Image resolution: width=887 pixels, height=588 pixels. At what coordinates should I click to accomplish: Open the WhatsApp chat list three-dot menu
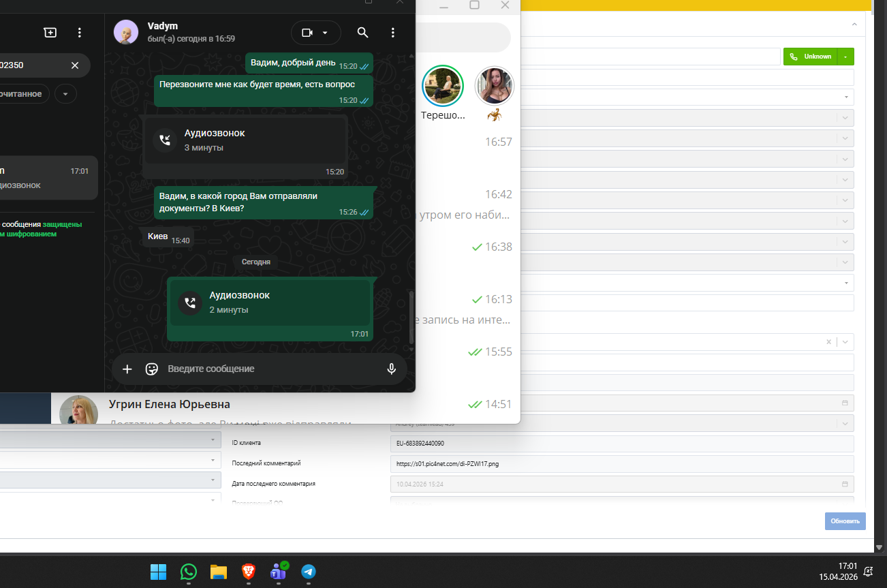(x=80, y=33)
